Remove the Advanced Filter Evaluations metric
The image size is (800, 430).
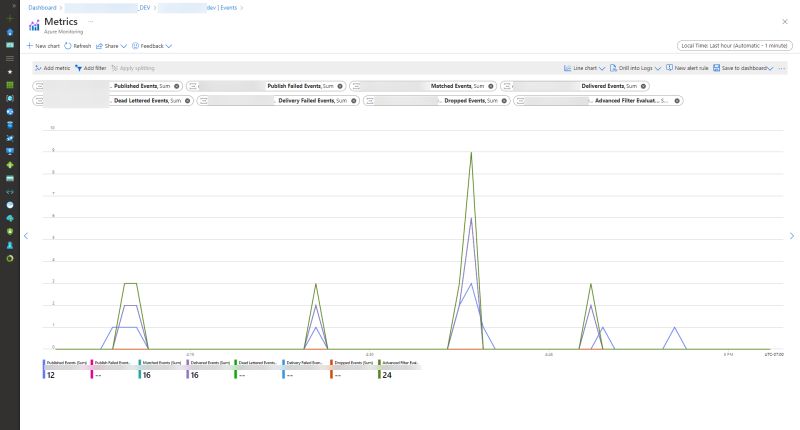point(677,101)
